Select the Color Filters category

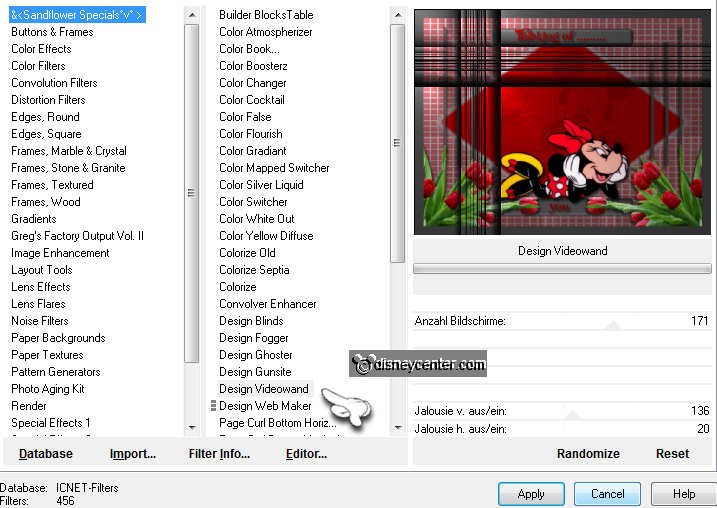[x=38, y=66]
